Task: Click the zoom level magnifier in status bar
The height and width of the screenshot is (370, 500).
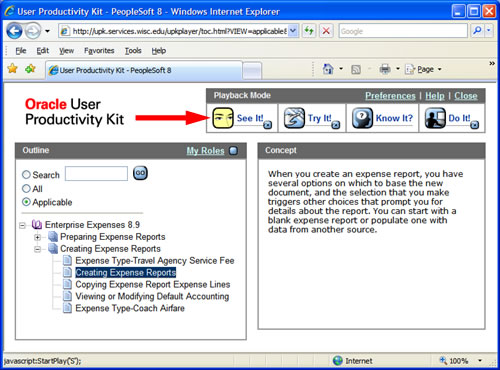Action: click(x=443, y=360)
